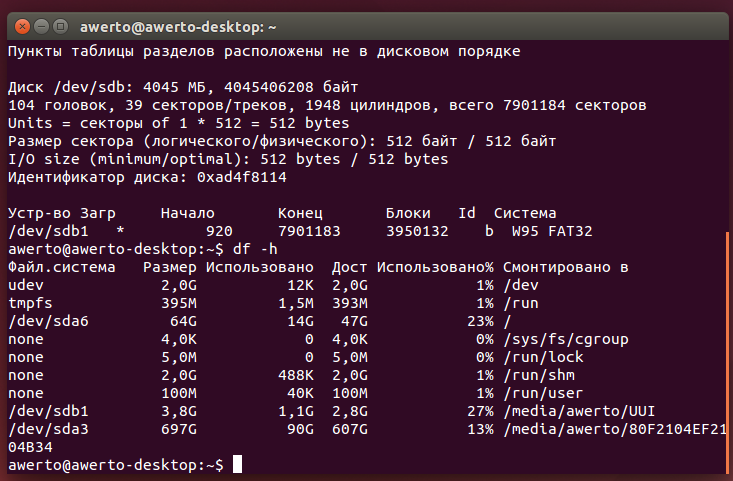The image size is (733, 481).
Task: Click the udev filesystem row name
Action: click(26, 285)
